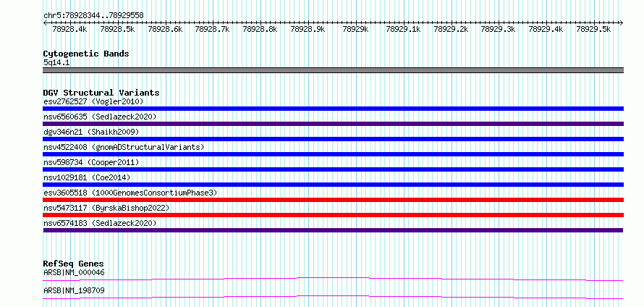644x307 pixels.
Task: Click the right arrowhead of the ruler
Action: pos(622,23)
